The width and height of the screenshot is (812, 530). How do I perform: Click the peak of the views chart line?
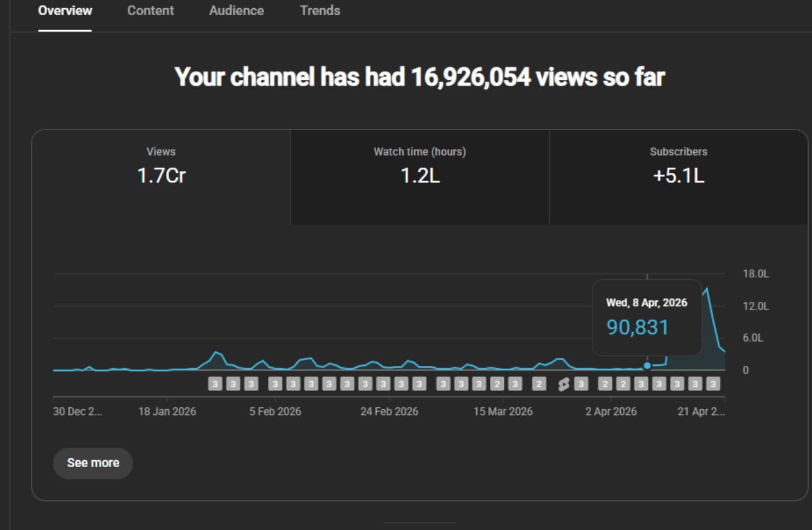pos(707,289)
